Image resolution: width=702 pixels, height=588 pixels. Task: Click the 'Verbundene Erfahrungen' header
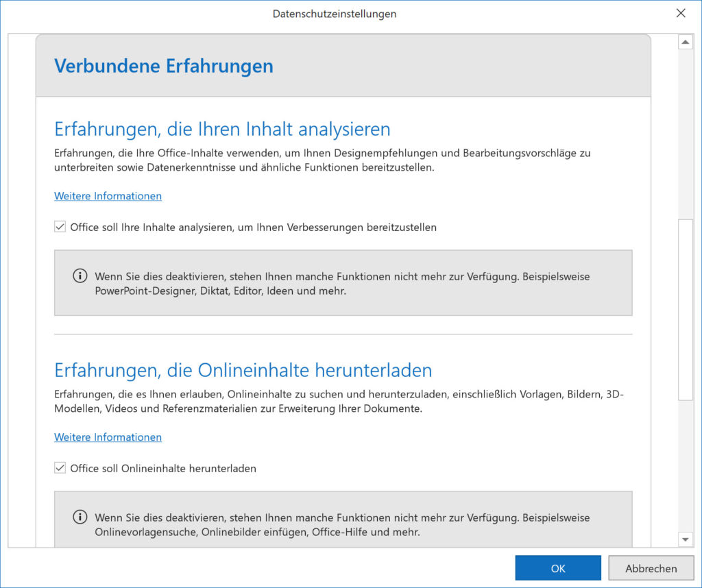coord(163,66)
